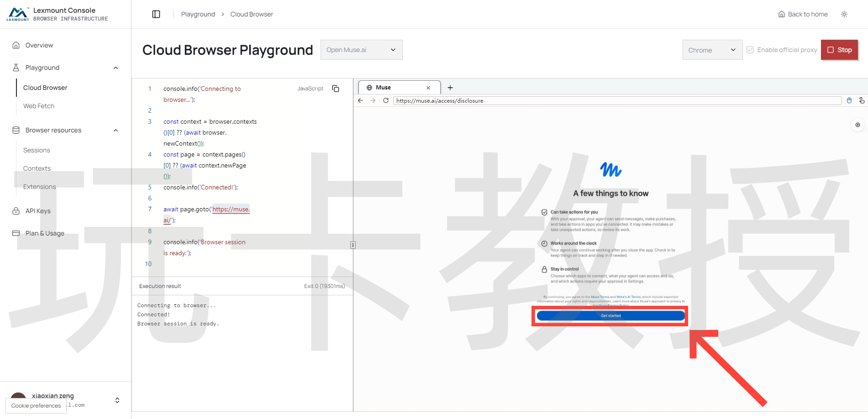The height and width of the screenshot is (419, 868).
Task: Click Cloud Browser breadcrumb
Action: click(252, 14)
